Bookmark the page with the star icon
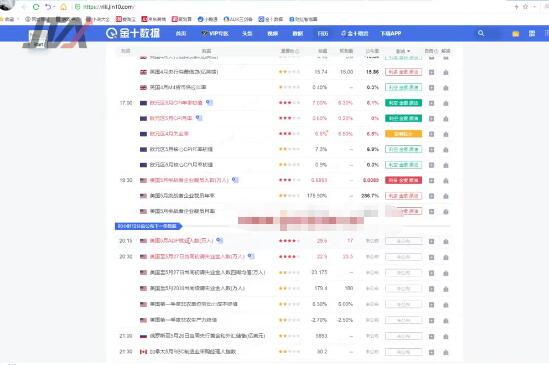 point(526,7)
